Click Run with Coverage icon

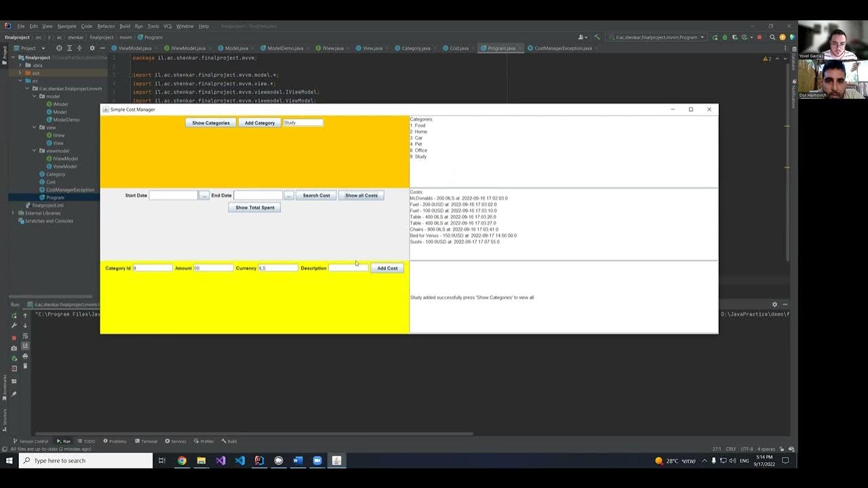735,37
